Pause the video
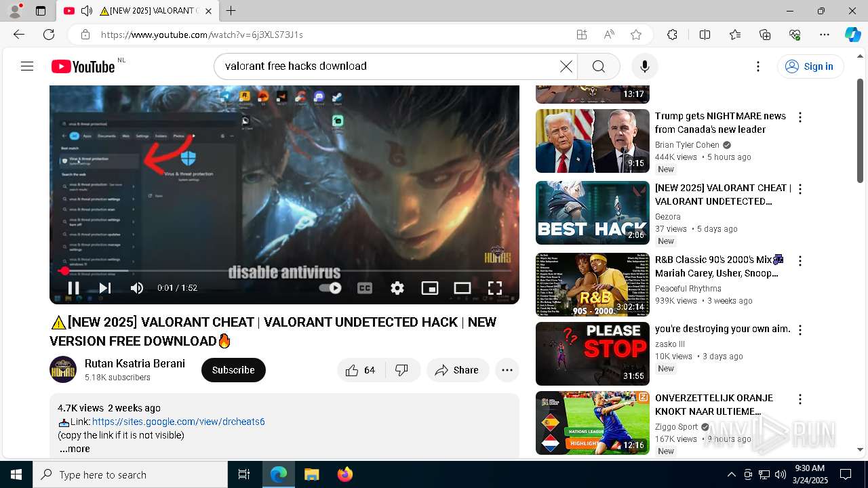This screenshot has height=488, width=868. point(73,288)
